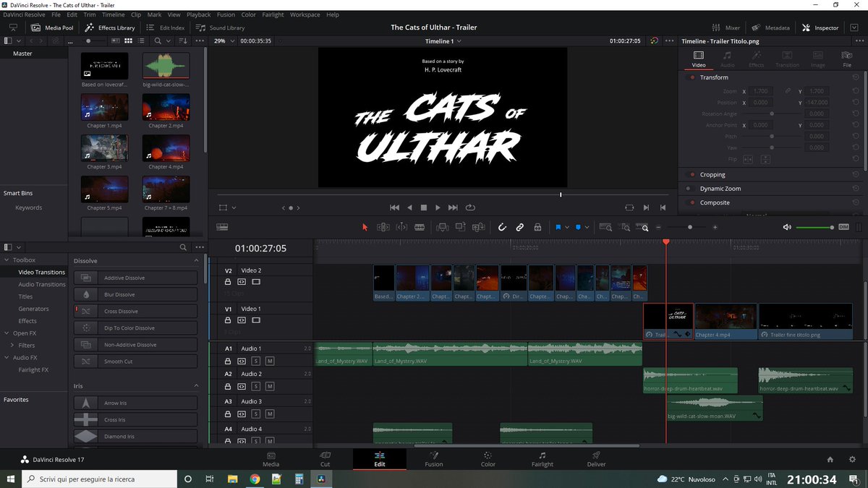Open the Workspace menu
Screen dimensions: 868x488
coord(305,14)
